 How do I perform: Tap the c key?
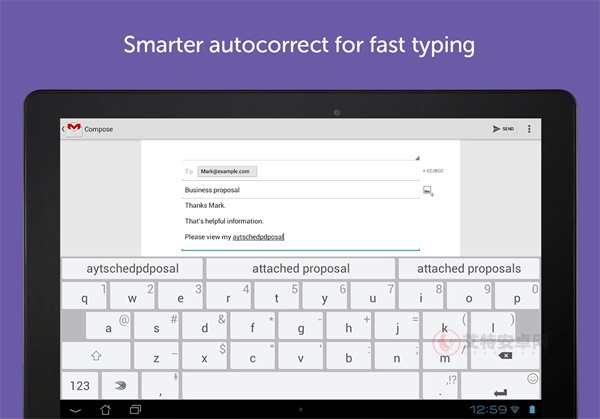coord(253,356)
